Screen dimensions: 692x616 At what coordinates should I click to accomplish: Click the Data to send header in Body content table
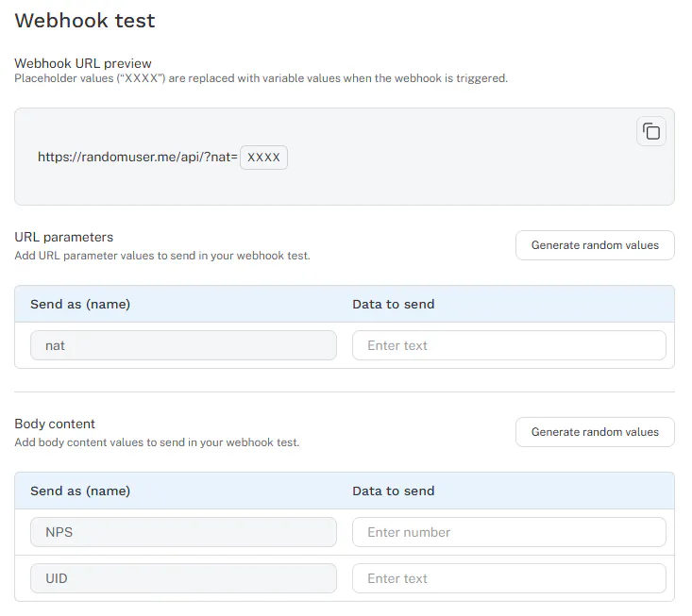[x=394, y=491]
